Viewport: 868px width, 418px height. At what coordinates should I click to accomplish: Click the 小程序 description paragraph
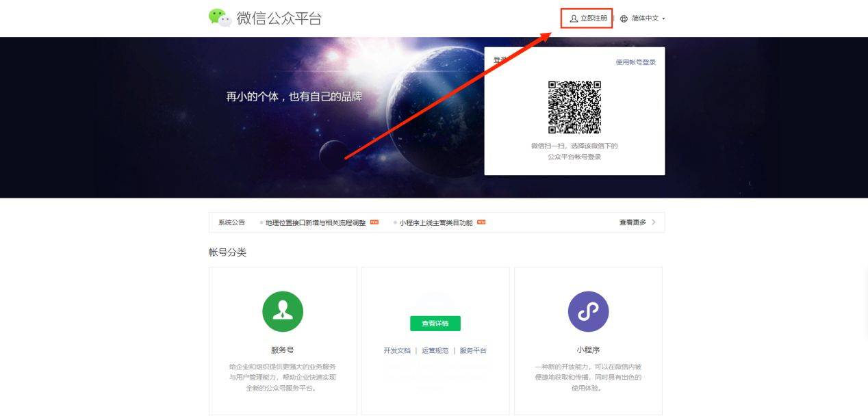point(588,377)
